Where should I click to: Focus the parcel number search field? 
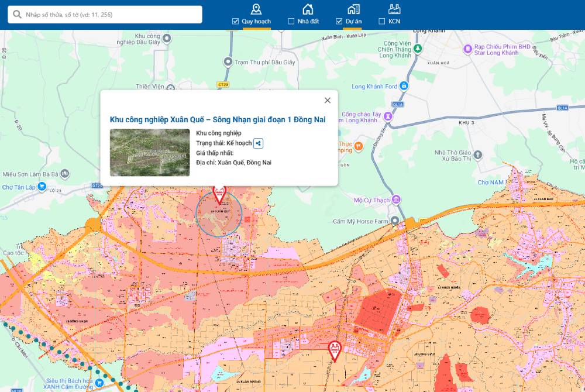point(111,15)
